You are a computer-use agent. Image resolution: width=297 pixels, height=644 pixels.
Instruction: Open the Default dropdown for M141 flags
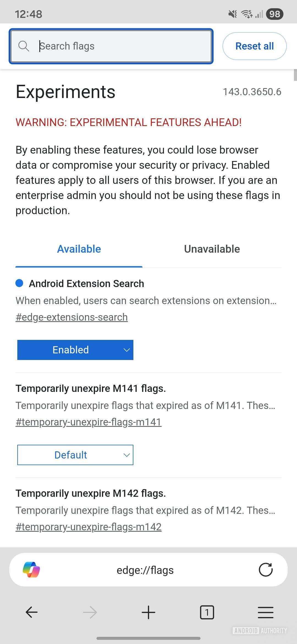[x=75, y=455]
